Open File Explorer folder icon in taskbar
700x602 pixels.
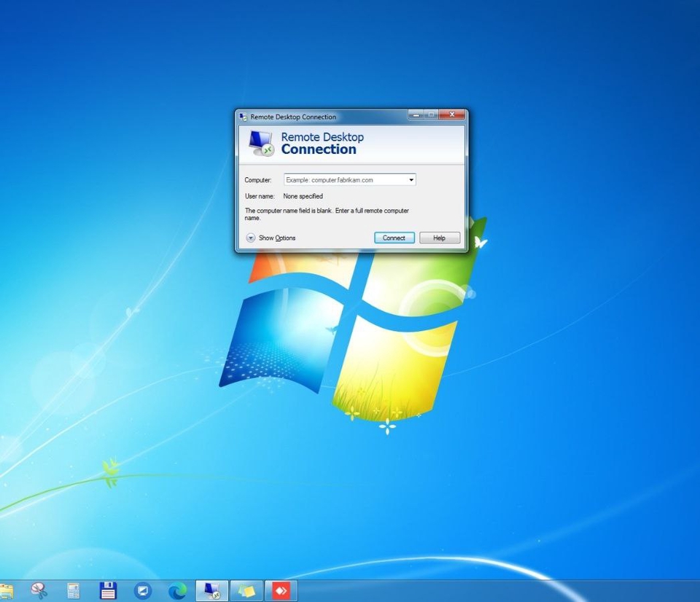7,591
